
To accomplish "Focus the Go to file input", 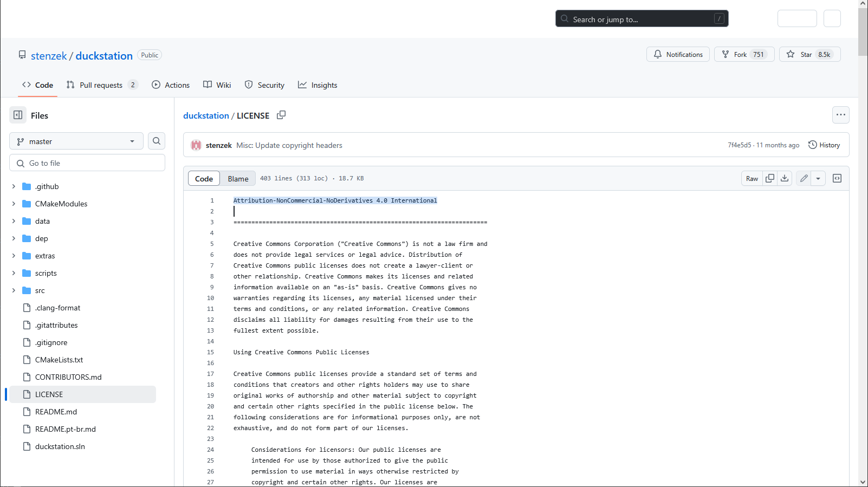I will (87, 163).
